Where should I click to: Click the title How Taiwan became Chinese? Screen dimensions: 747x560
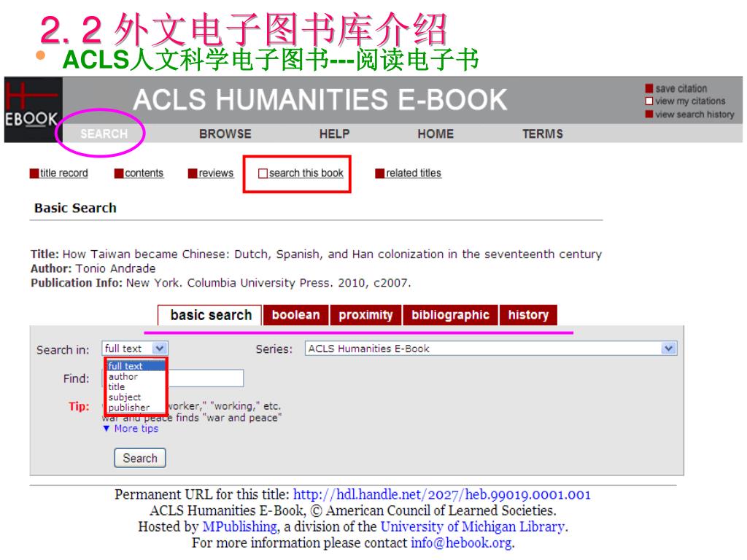(332, 254)
